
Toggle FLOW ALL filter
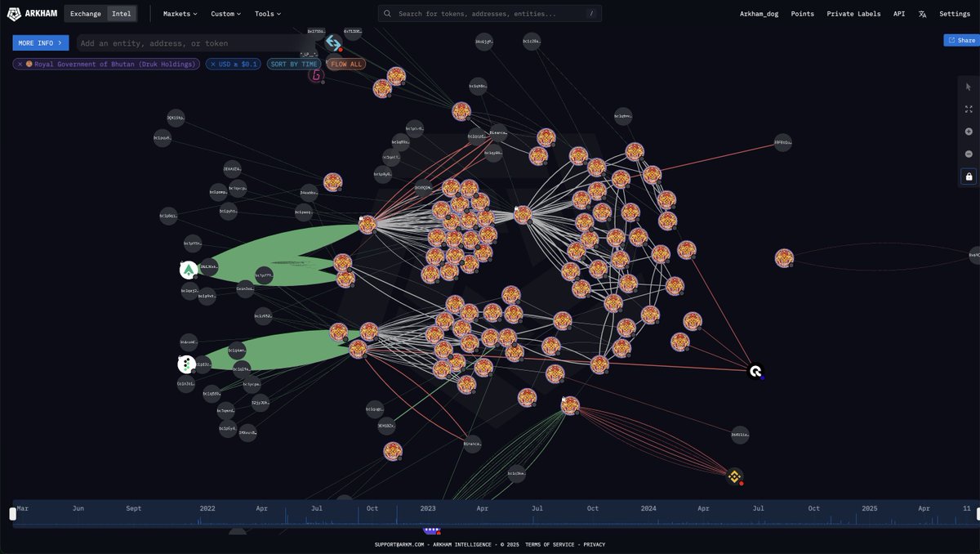(346, 64)
